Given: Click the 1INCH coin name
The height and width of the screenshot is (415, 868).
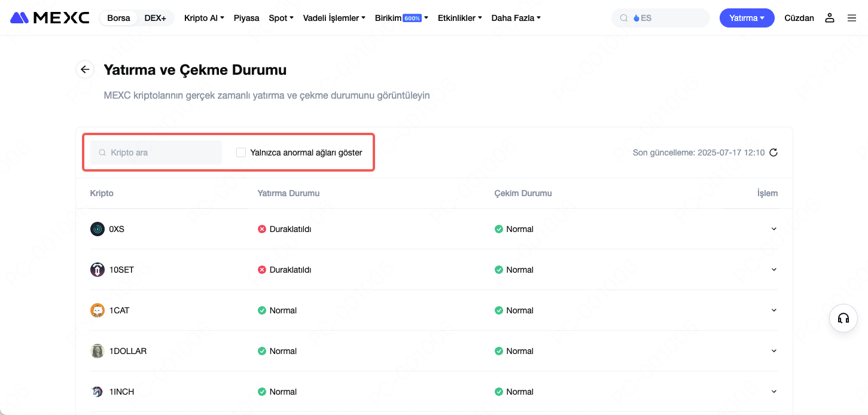Looking at the screenshot, I should point(121,392).
